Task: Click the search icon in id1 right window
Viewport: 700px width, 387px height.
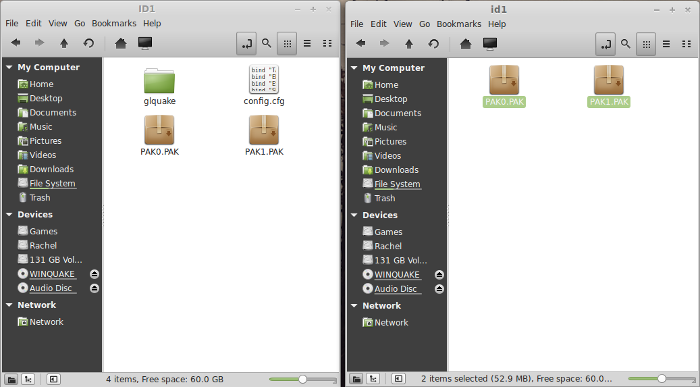Action: click(625, 44)
